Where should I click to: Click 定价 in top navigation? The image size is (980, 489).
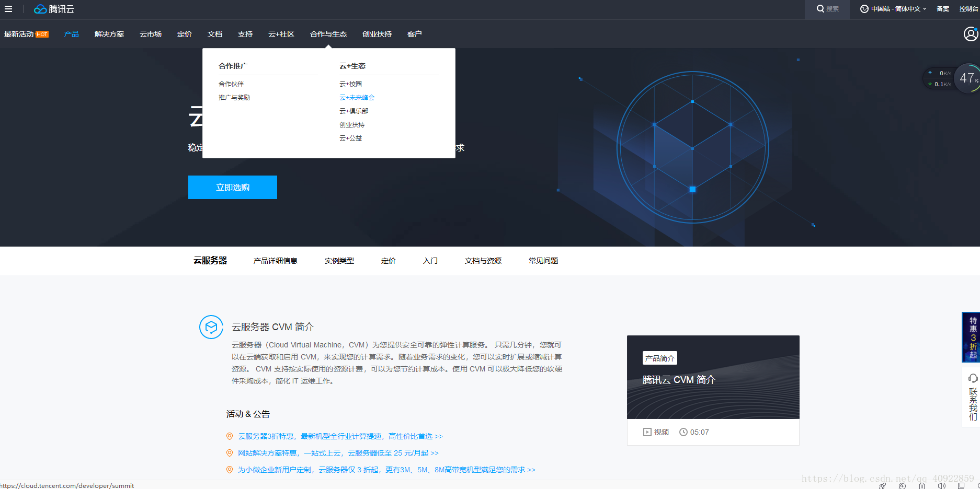(x=185, y=34)
